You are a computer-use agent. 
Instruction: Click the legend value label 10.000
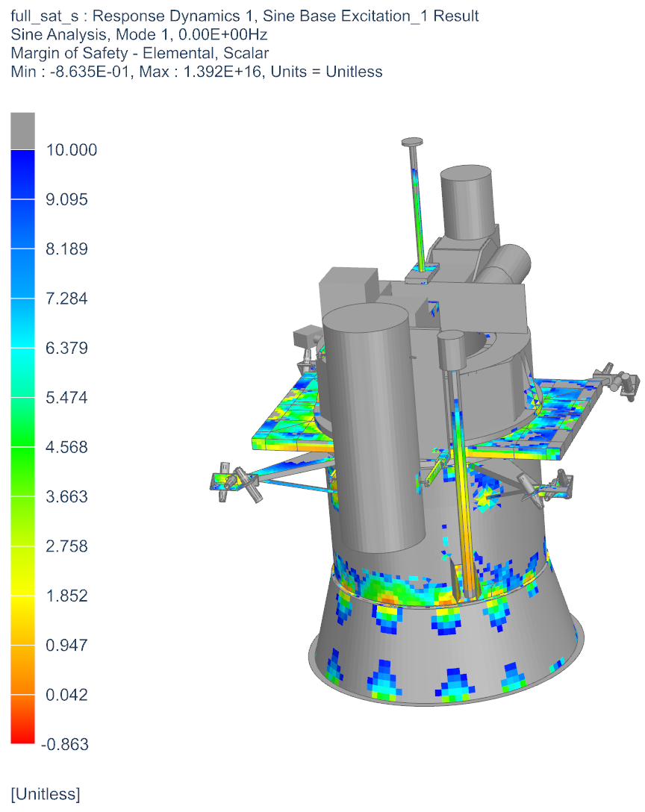[71, 149]
